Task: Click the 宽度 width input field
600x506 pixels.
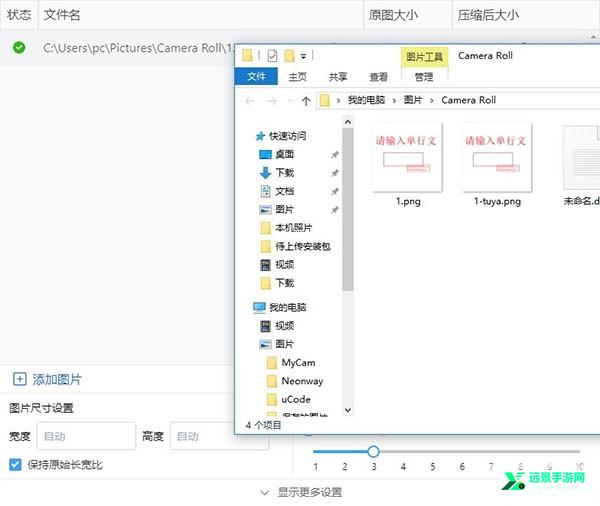Action: pyautogui.click(x=86, y=436)
